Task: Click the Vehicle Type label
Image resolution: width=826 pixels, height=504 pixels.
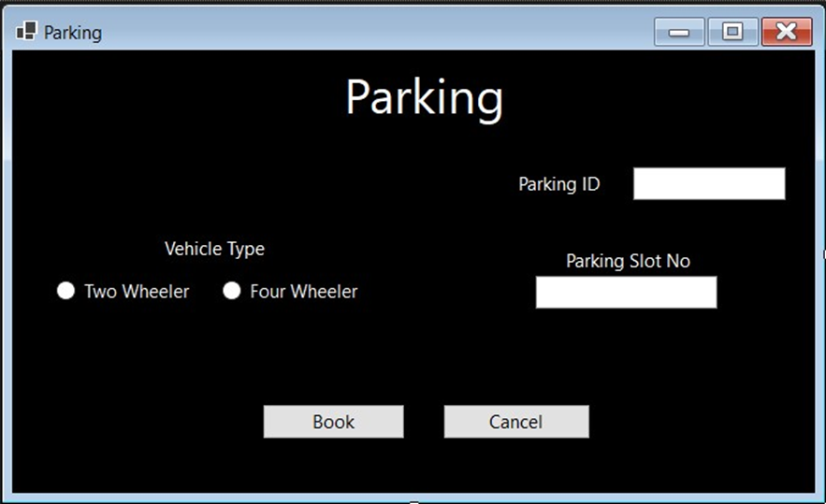Action: 214,249
